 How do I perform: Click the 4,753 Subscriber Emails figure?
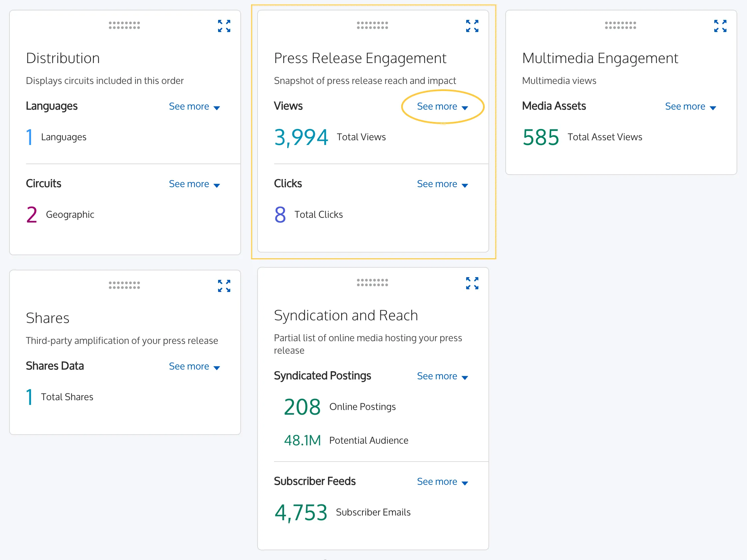click(301, 513)
